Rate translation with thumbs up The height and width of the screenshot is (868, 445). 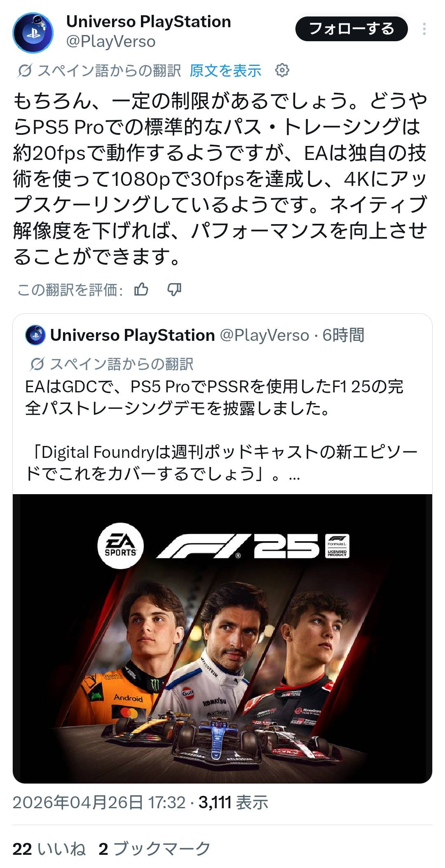click(141, 290)
